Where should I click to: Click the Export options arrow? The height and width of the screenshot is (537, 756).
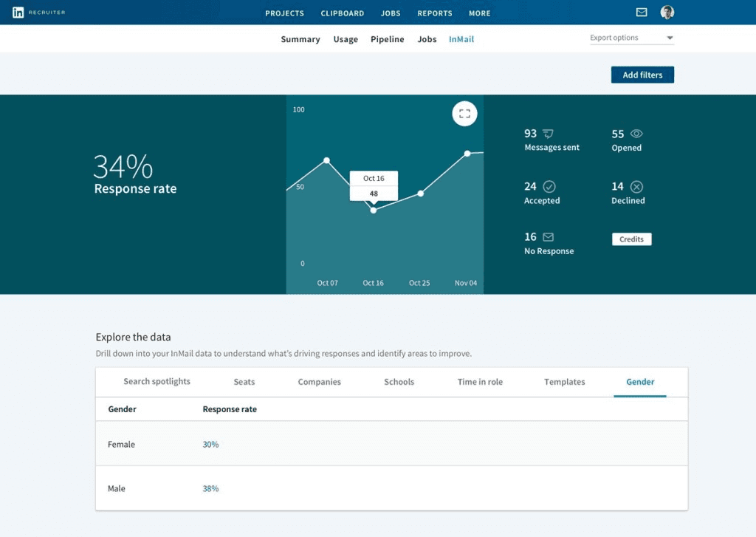click(x=670, y=38)
